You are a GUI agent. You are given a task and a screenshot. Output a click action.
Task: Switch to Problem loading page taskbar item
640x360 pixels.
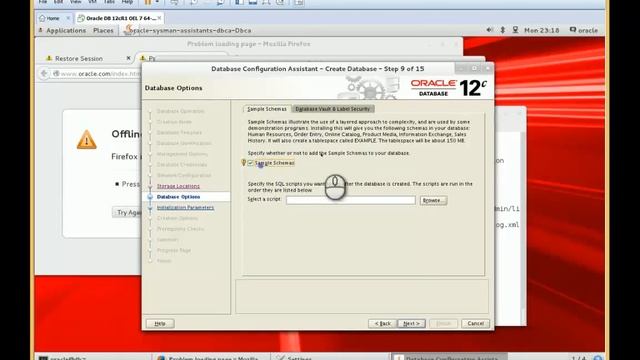(210, 357)
